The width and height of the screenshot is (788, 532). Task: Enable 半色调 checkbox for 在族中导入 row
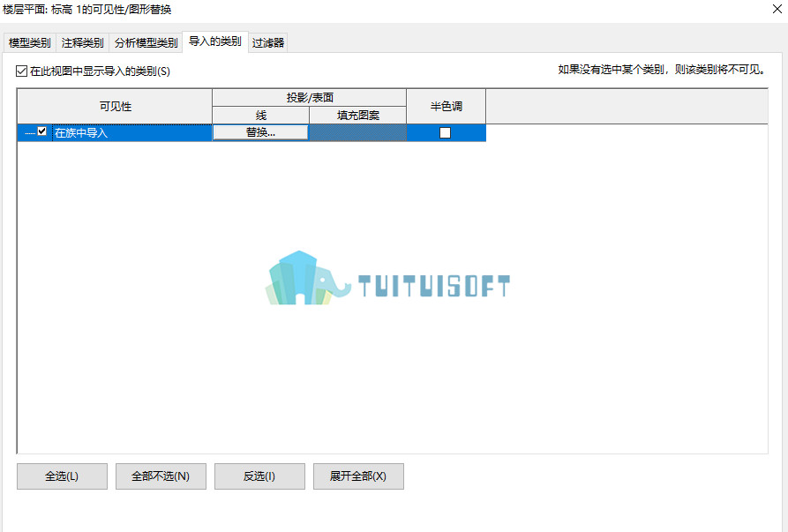pyautogui.click(x=446, y=132)
